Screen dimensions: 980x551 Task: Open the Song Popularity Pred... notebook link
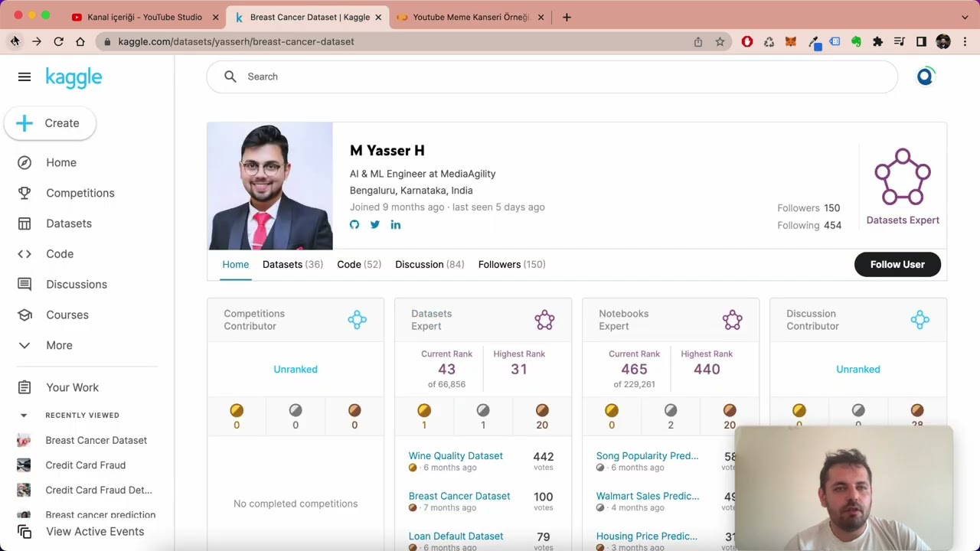(x=648, y=456)
